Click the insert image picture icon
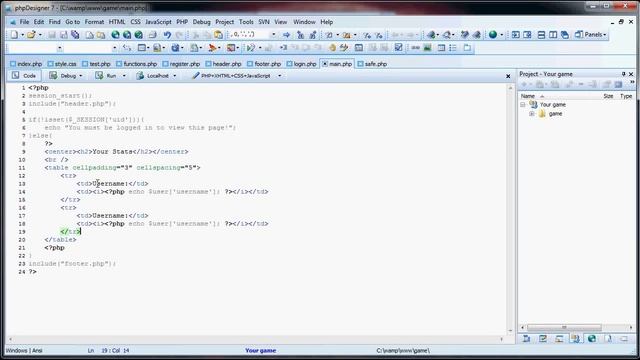Image resolution: width=640 pixels, height=360 pixels. click(x=427, y=48)
